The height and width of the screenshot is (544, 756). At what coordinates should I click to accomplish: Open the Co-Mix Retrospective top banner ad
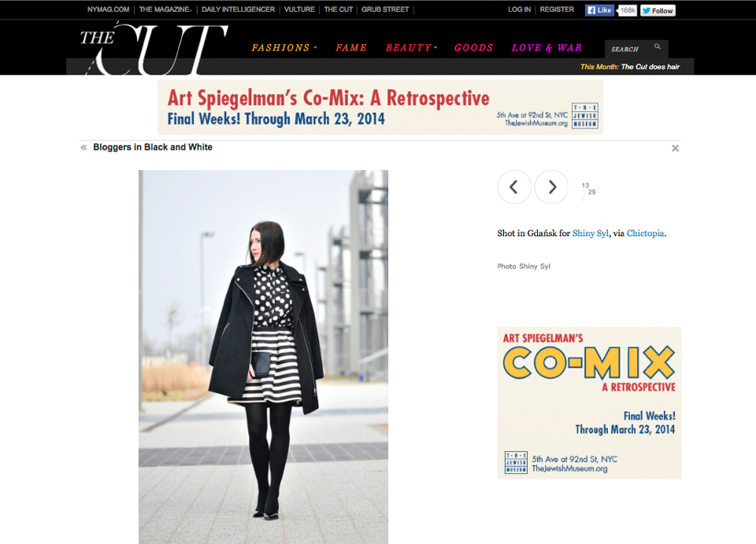pyautogui.click(x=380, y=107)
